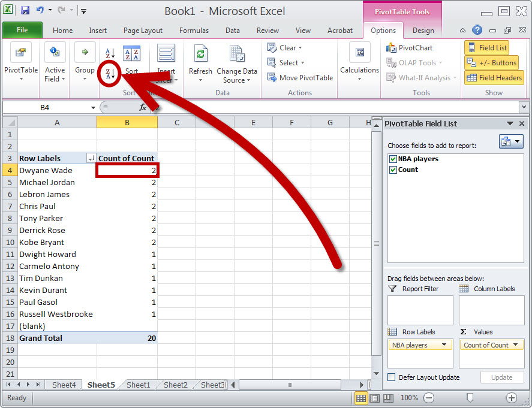Click the Change Data Source icon
This screenshot has width=532, height=408.
point(237,53)
